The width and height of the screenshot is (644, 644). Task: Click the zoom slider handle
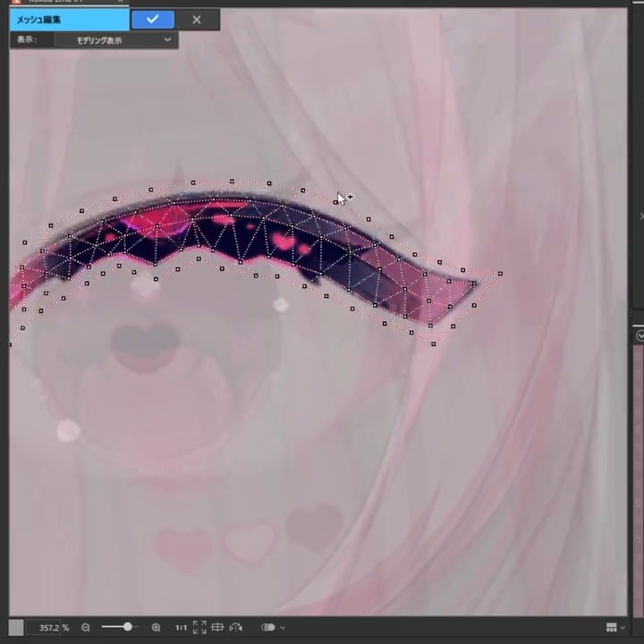point(128,626)
